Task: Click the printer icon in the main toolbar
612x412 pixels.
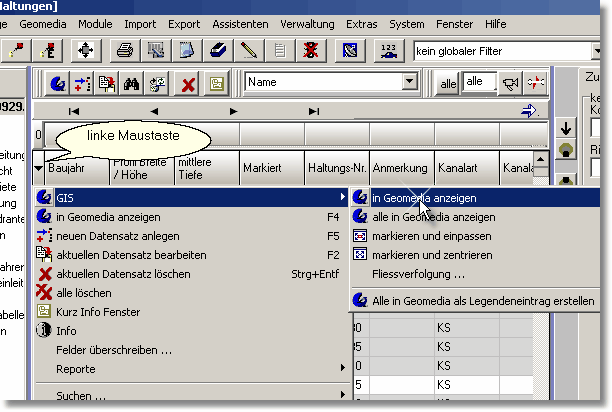Action: point(125,51)
